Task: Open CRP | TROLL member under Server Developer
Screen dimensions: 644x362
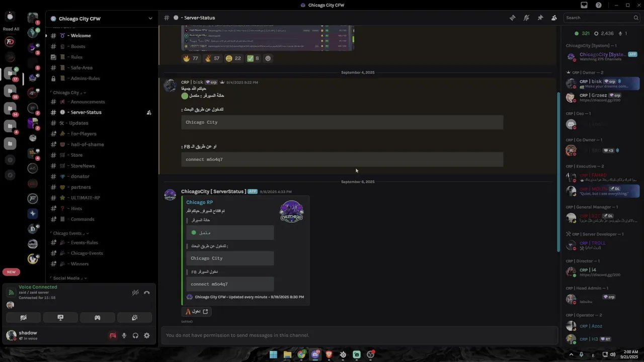Action: pyautogui.click(x=603, y=245)
